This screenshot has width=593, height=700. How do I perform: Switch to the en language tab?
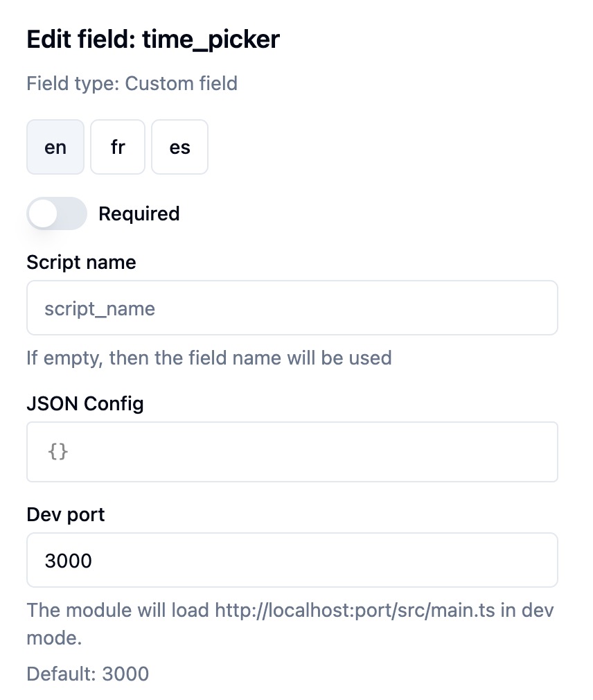tap(55, 147)
